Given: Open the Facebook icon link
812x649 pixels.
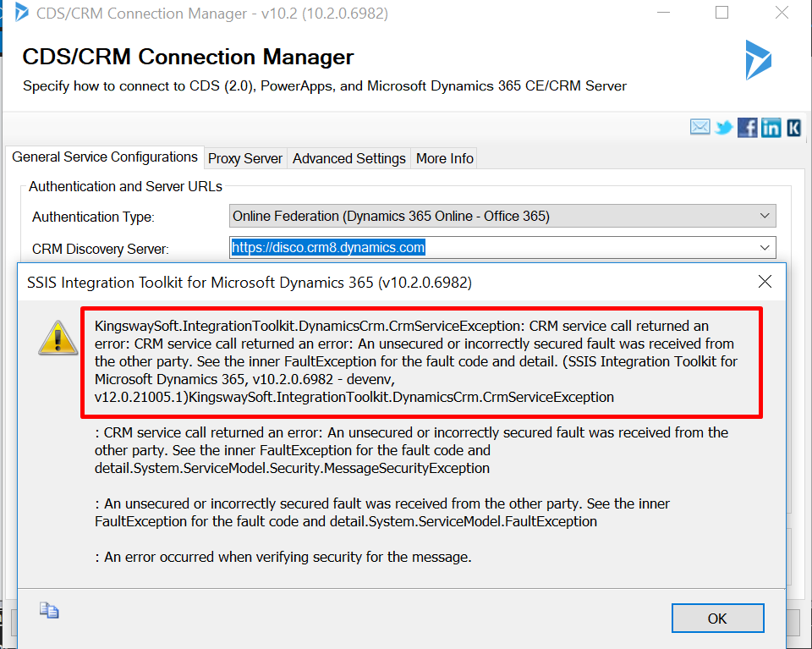Looking at the screenshot, I should pos(747,127).
